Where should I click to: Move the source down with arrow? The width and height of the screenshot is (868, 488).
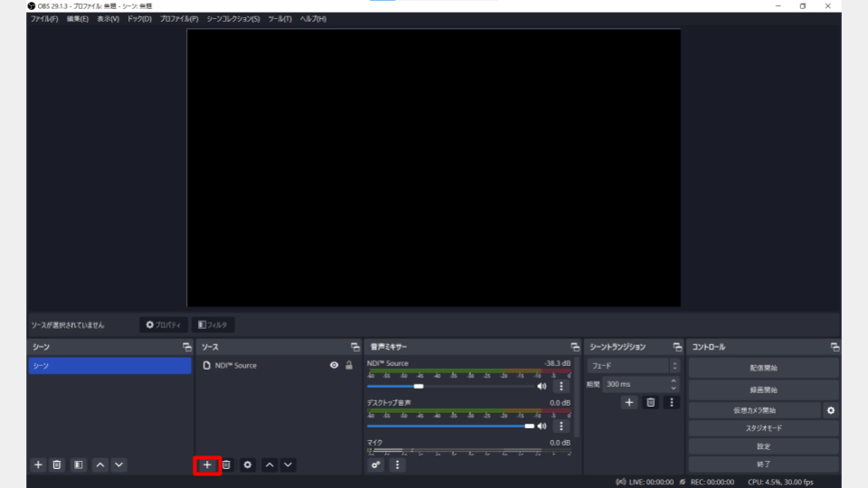click(288, 465)
